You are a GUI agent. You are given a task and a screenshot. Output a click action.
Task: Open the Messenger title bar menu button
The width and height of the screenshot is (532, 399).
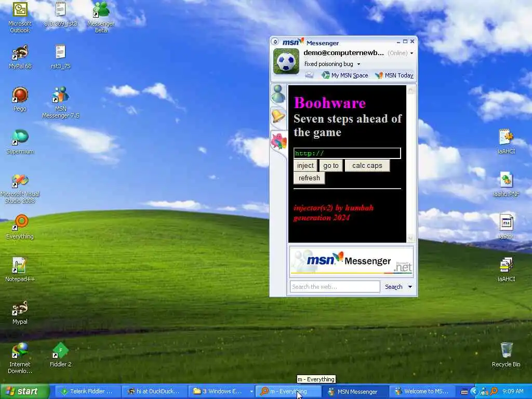tap(275, 42)
